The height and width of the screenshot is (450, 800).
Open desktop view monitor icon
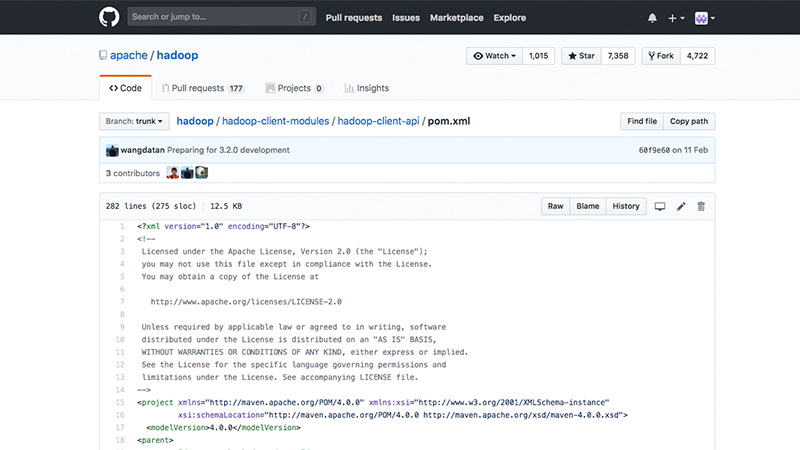[660, 206]
